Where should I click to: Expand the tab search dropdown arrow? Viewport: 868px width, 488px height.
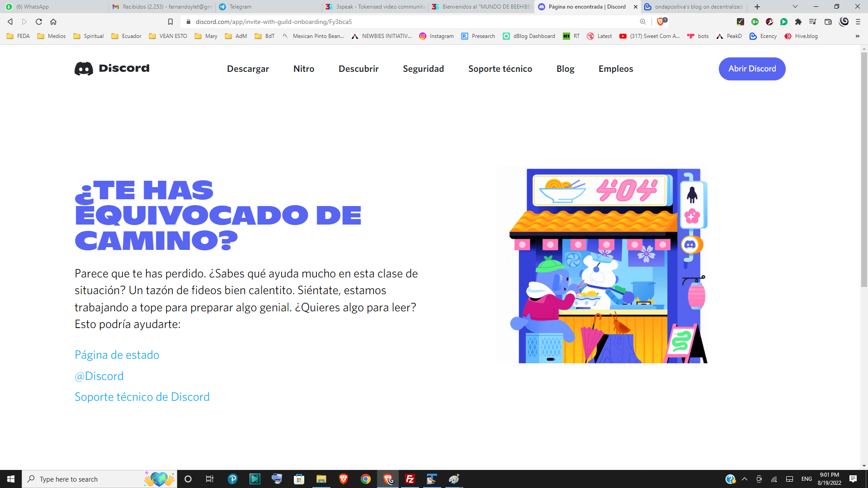pos(795,7)
